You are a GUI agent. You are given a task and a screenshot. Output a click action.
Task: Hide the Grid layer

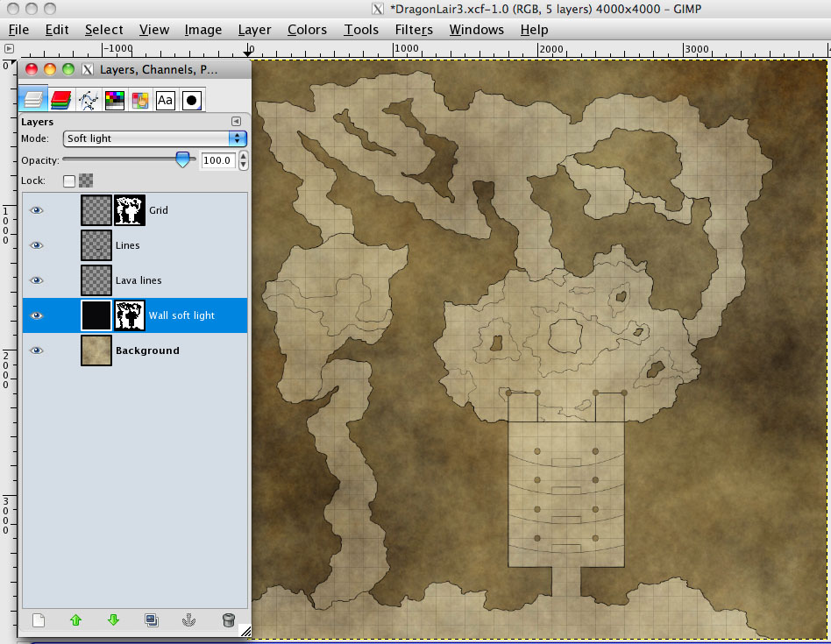(x=36, y=210)
